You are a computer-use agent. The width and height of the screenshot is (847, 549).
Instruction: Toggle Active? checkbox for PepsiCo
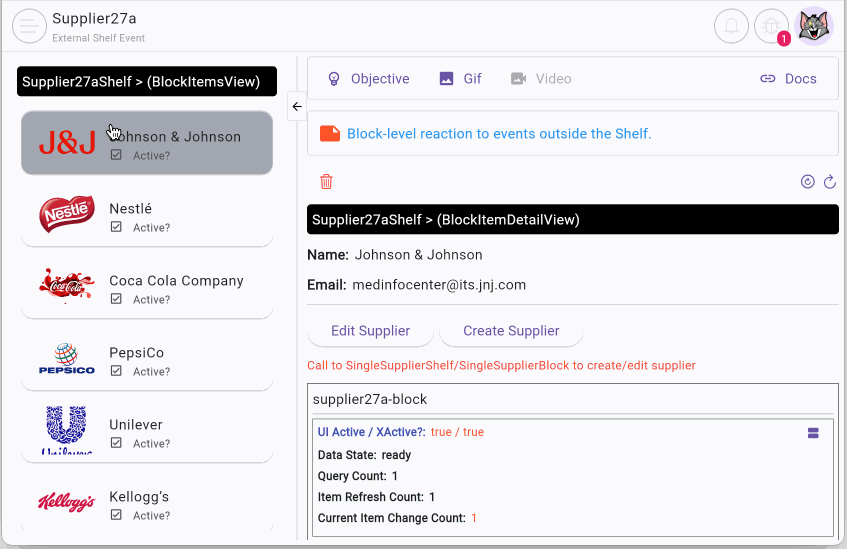coord(117,371)
